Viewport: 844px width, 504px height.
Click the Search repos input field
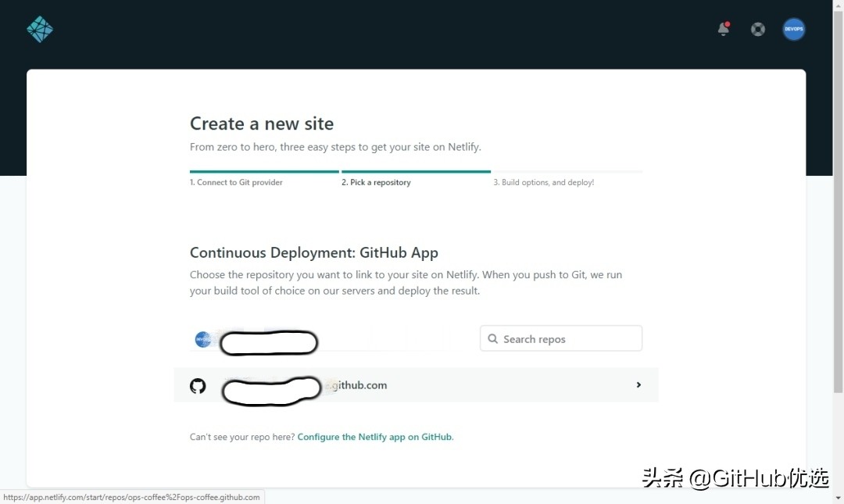click(561, 338)
